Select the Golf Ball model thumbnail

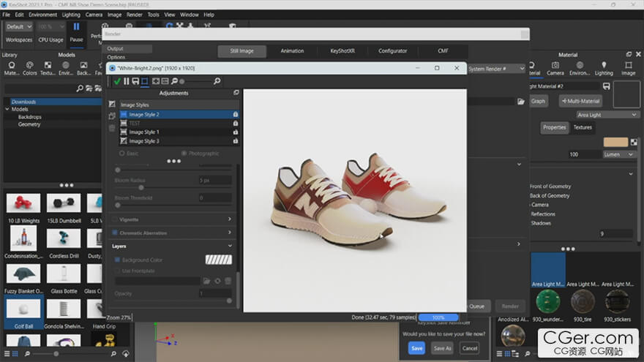pos(23,309)
